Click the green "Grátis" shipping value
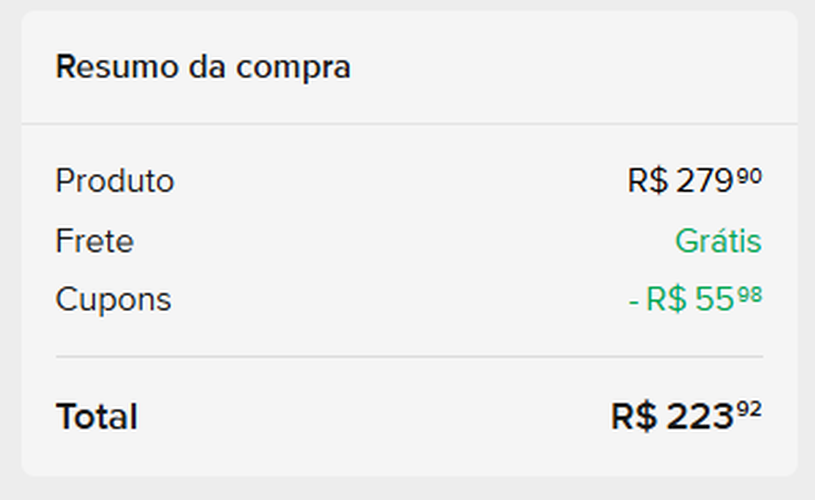This screenshot has width=815, height=500. 718,241
